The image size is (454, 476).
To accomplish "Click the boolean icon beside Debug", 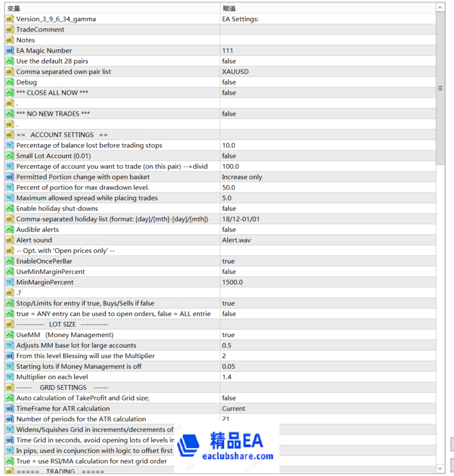I will 9,82.
